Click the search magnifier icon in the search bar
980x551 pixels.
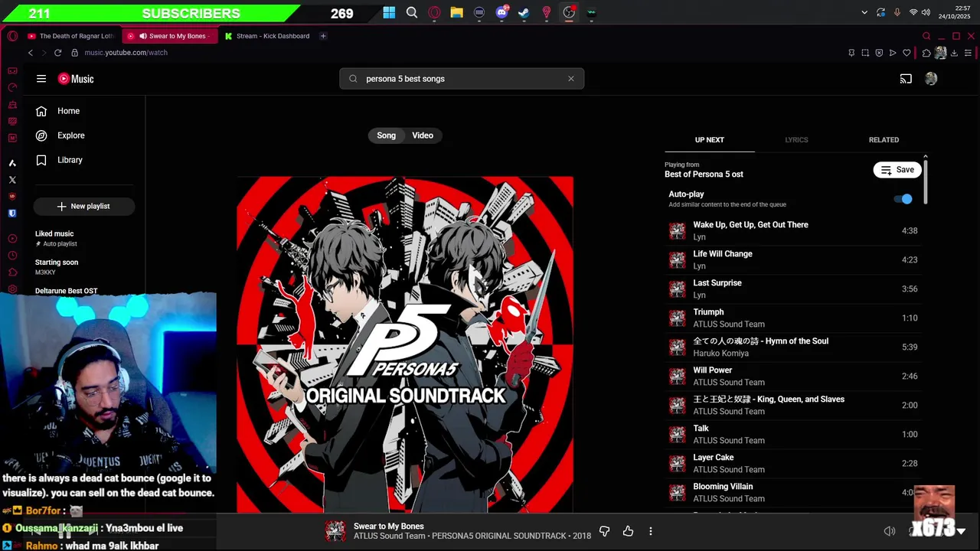pyautogui.click(x=353, y=79)
